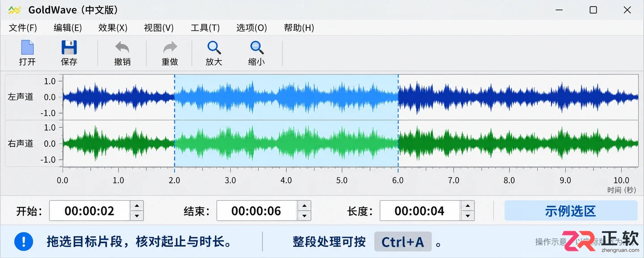Screen dimensions: 644x258
Task: Click the 结束 time field 00:00:06
Action: [257, 211]
